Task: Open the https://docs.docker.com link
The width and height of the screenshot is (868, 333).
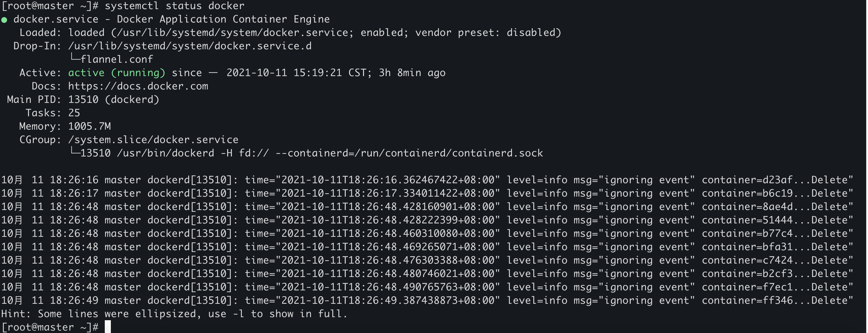Action: click(138, 86)
